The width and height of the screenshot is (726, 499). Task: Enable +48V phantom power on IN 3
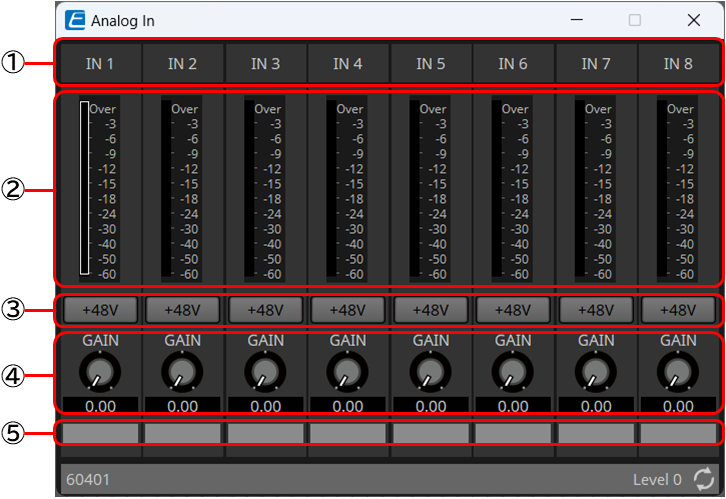pyautogui.click(x=265, y=310)
